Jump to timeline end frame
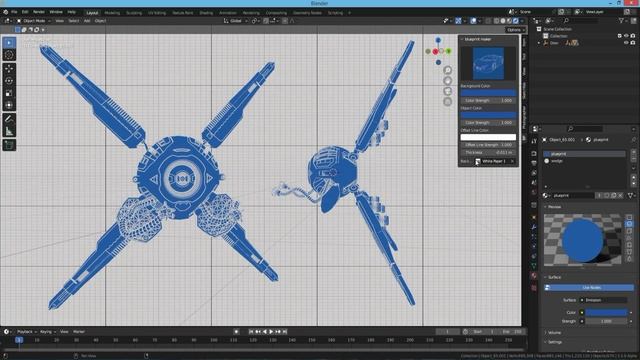640x360 pixels. point(285,332)
